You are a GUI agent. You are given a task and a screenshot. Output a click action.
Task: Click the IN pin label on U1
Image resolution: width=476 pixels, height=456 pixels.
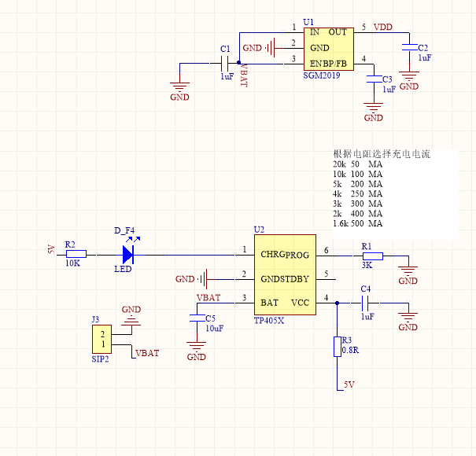click(315, 32)
